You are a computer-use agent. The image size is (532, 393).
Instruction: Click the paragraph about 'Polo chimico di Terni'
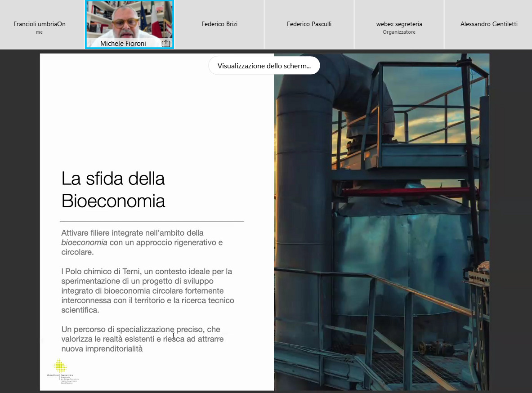click(x=148, y=290)
